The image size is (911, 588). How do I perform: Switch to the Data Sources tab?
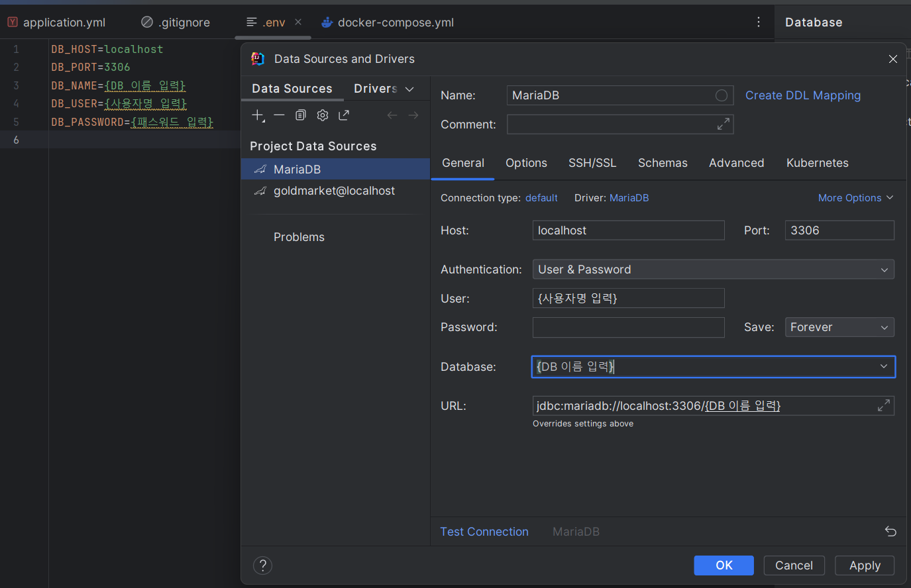click(x=292, y=89)
